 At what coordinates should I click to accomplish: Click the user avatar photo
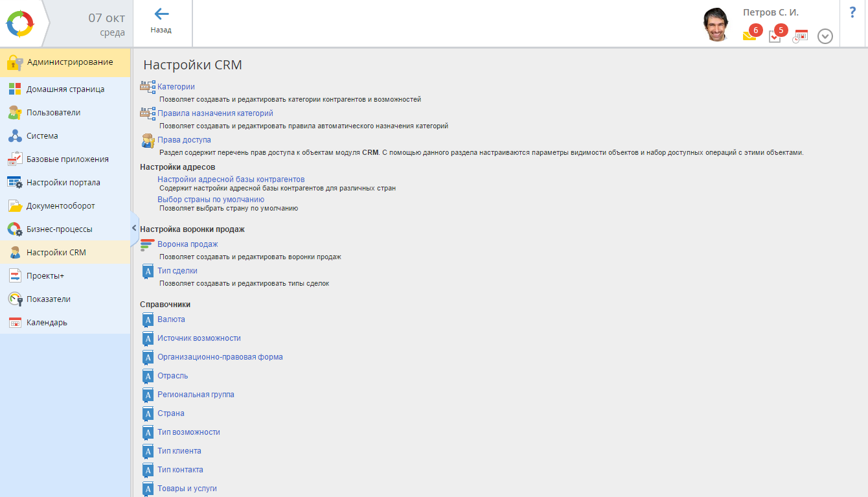tap(718, 25)
